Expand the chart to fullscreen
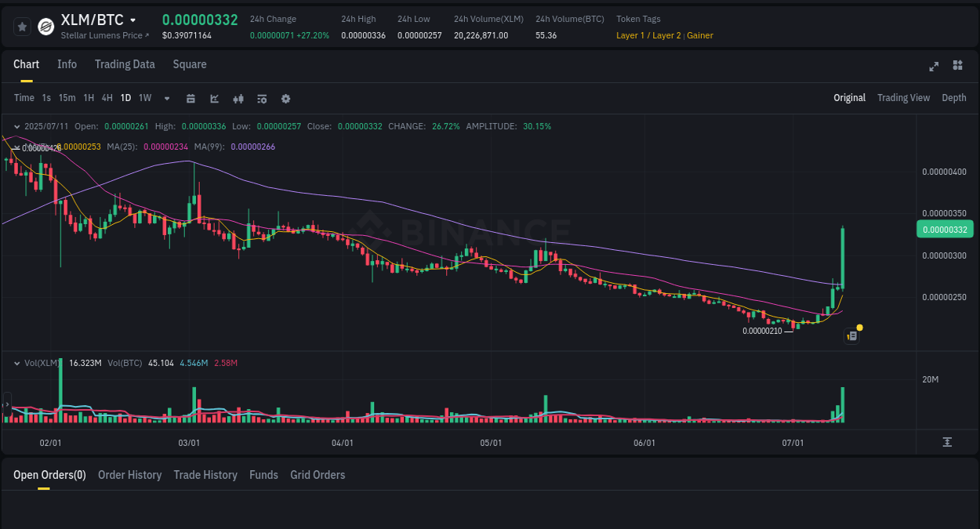 (x=934, y=67)
